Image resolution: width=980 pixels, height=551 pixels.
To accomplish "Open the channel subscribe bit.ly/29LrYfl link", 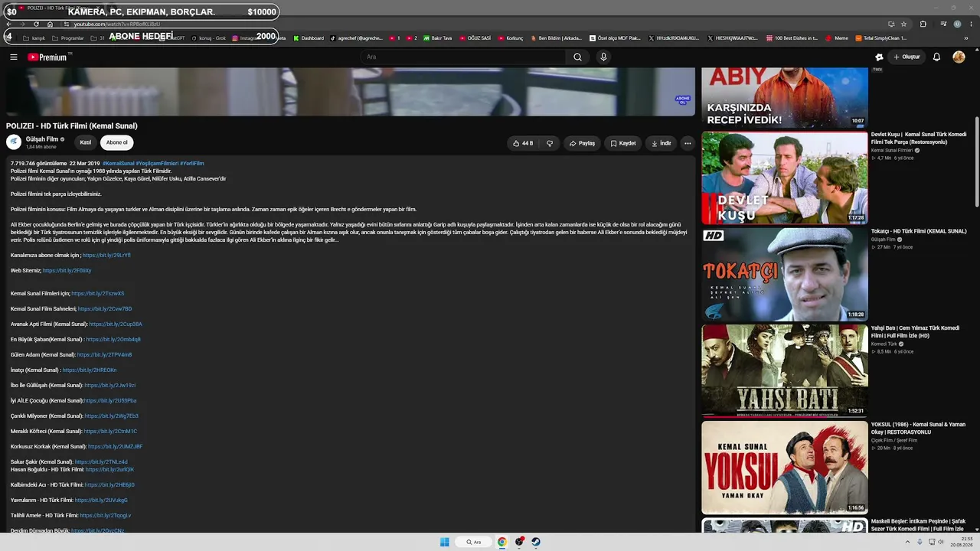I will click(106, 256).
